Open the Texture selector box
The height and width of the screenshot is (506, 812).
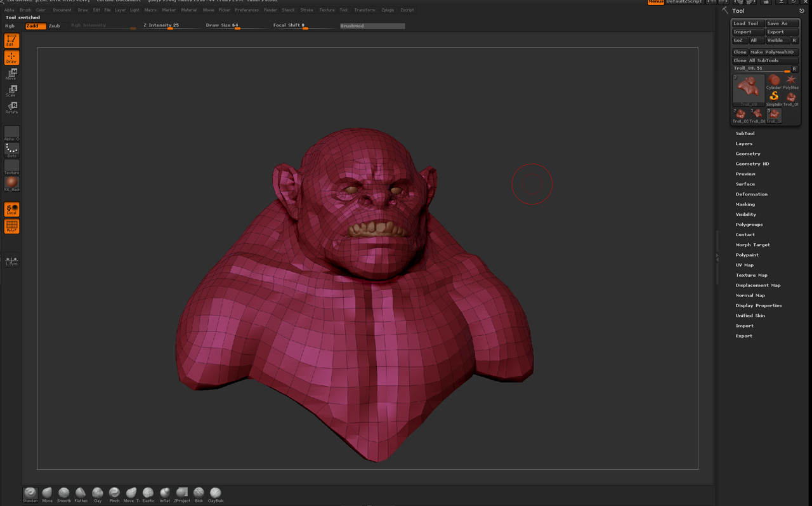(11, 167)
